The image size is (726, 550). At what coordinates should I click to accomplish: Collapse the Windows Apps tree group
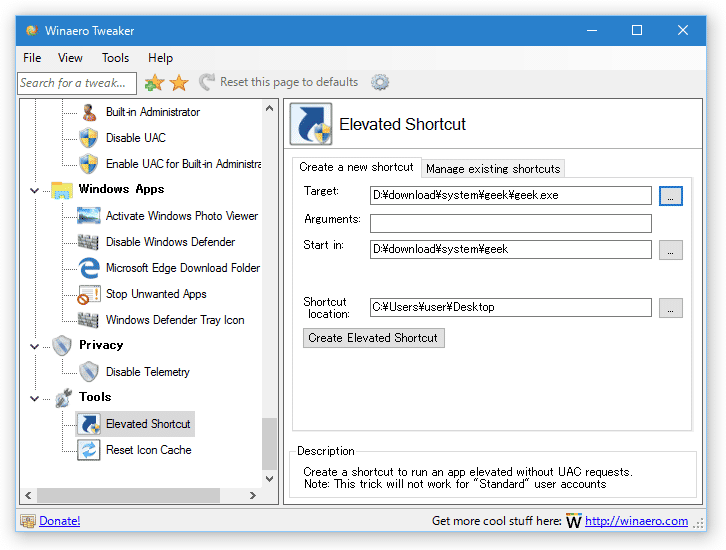(x=34, y=190)
